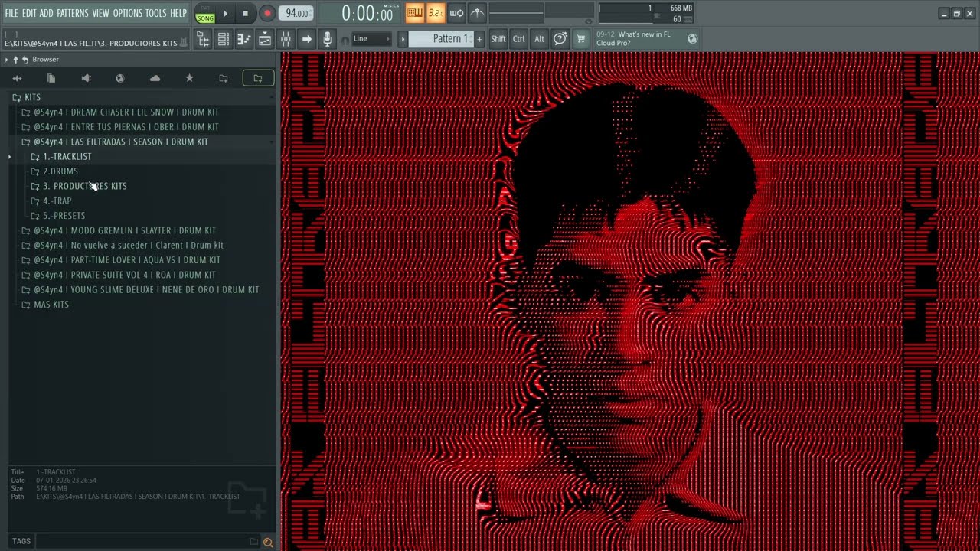Stop playback with the Stop button
Image resolution: width=980 pixels, height=551 pixels.
coord(245,13)
